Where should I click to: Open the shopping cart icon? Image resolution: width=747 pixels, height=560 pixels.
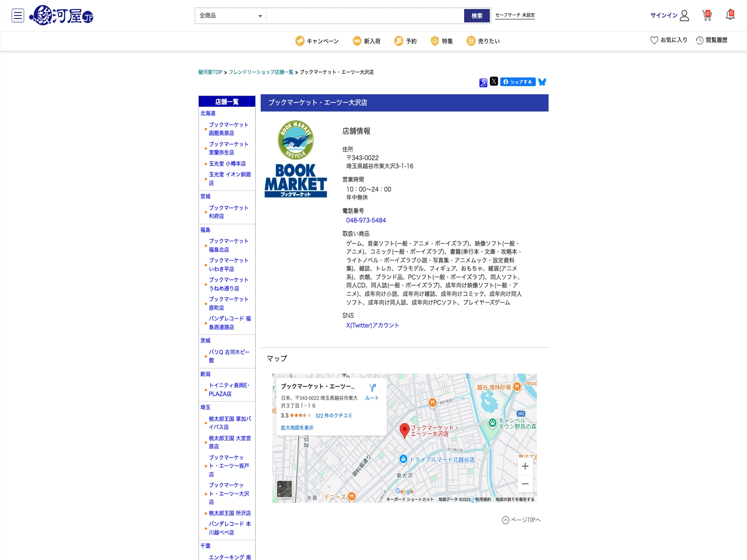click(707, 16)
